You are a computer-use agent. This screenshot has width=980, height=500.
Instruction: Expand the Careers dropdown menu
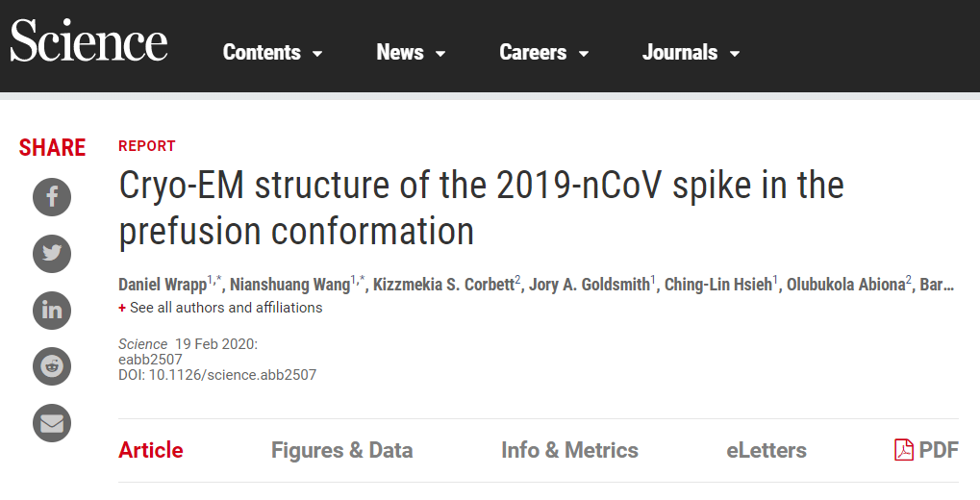pos(544,53)
